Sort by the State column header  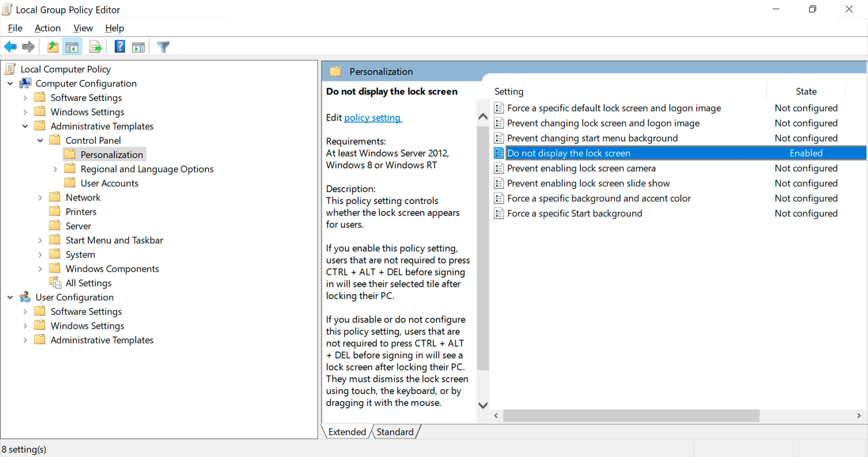[x=806, y=91]
